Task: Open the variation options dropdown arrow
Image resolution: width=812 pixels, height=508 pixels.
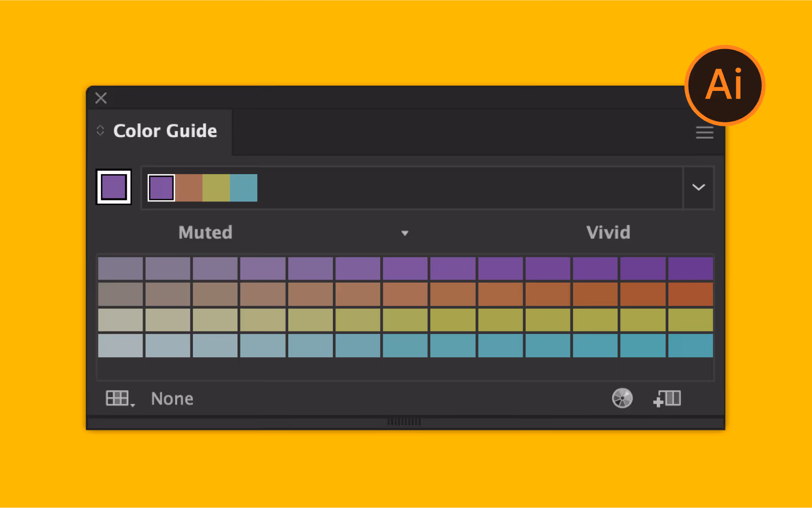Action: point(404,232)
